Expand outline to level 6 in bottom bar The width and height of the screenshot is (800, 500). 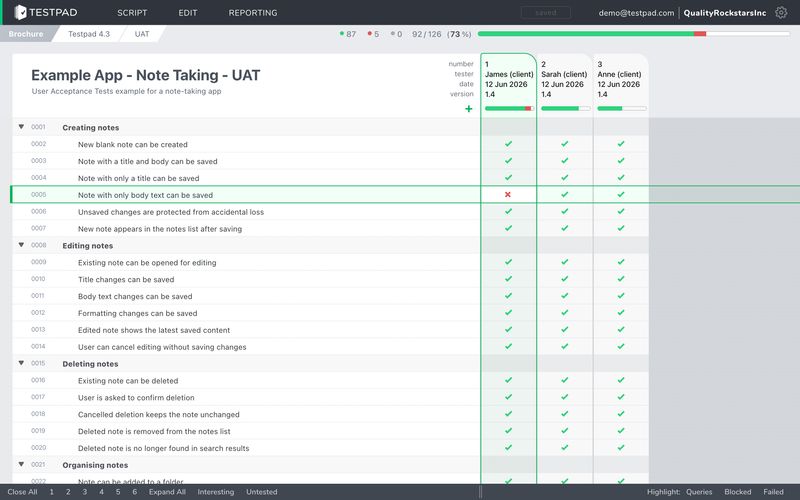[135, 492]
